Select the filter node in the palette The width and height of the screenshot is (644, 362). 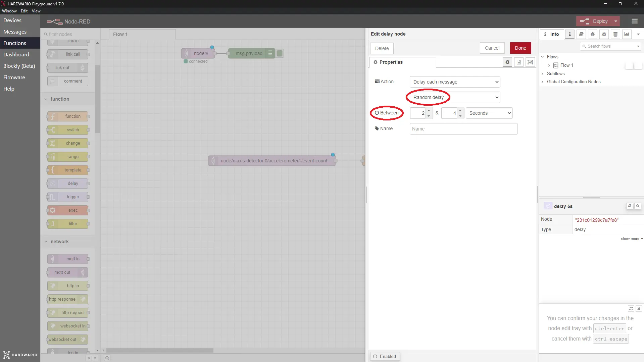(68, 224)
